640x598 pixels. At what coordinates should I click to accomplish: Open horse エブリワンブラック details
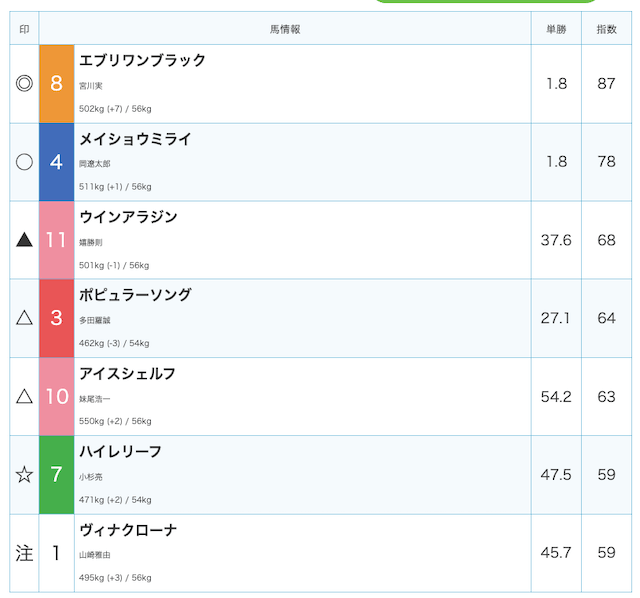click(142, 60)
